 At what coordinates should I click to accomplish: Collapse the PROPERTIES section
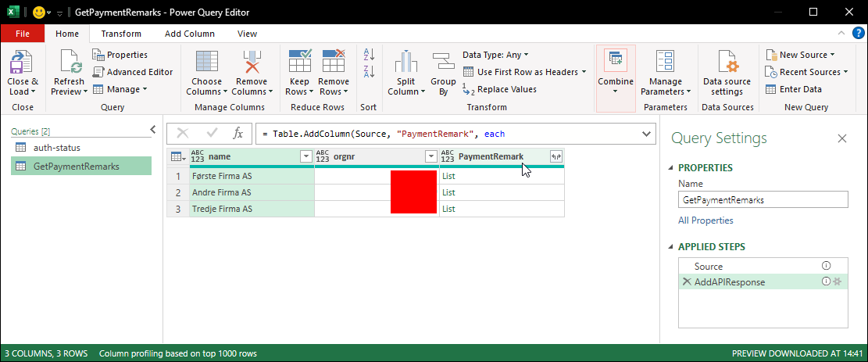tap(671, 167)
